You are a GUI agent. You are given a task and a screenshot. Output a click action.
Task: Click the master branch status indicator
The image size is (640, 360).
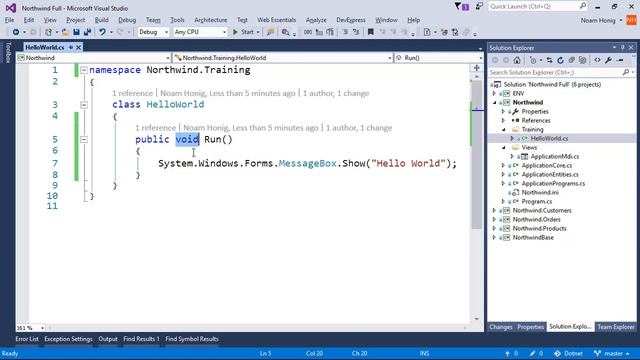[611, 353]
